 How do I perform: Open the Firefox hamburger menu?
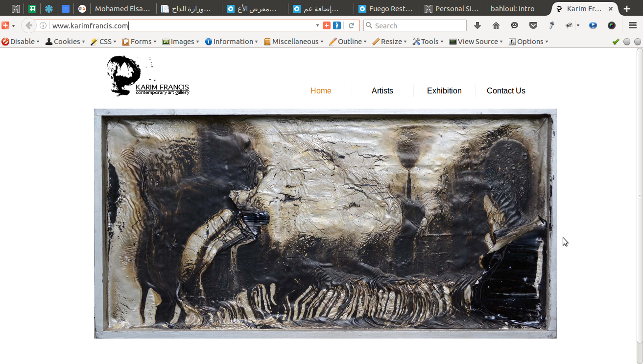click(x=633, y=25)
